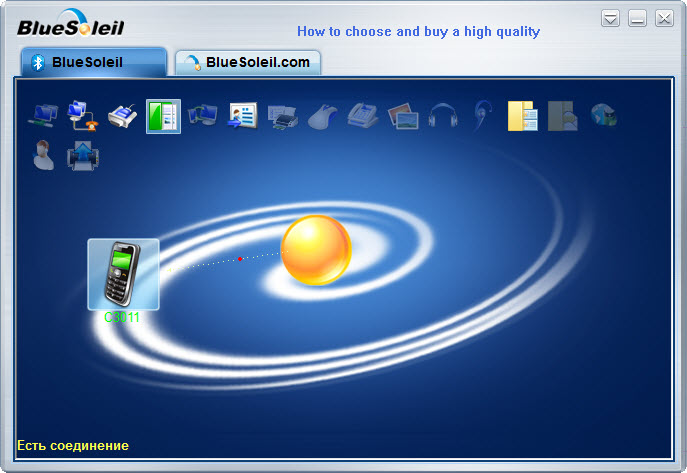Open the Personal Area Networking service icon
This screenshot has width=687, height=473.
coord(43,116)
